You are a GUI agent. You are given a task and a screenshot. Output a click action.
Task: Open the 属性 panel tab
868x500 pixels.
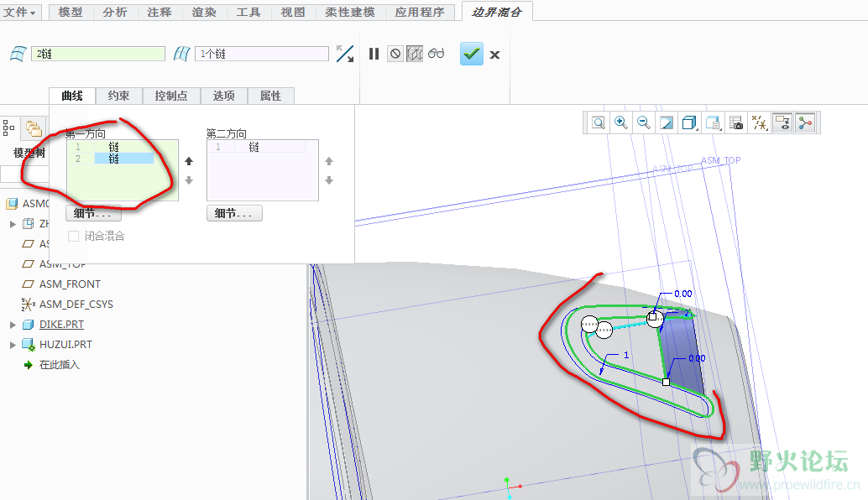coord(270,96)
